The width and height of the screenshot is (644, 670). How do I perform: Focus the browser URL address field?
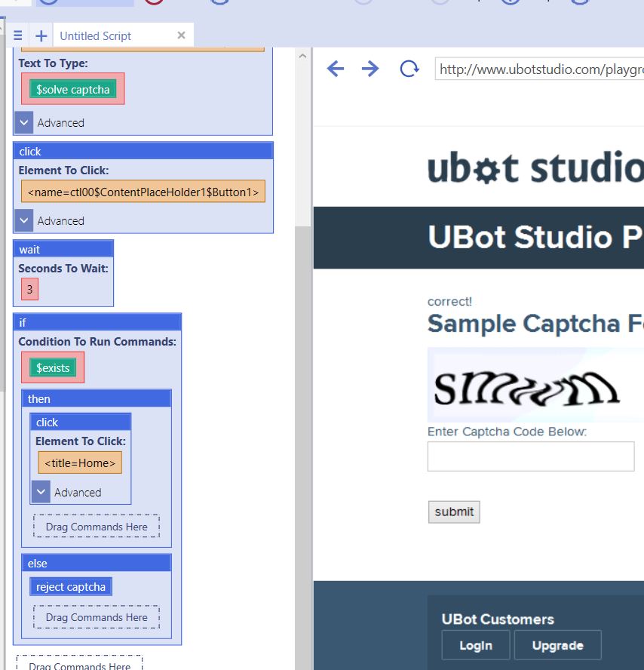point(539,69)
